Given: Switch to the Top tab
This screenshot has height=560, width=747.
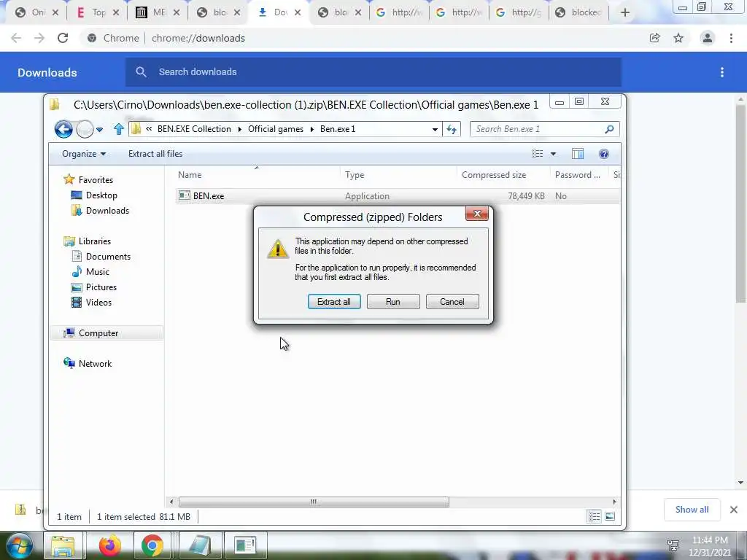Looking at the screenshot, I should tap(98, 12).
